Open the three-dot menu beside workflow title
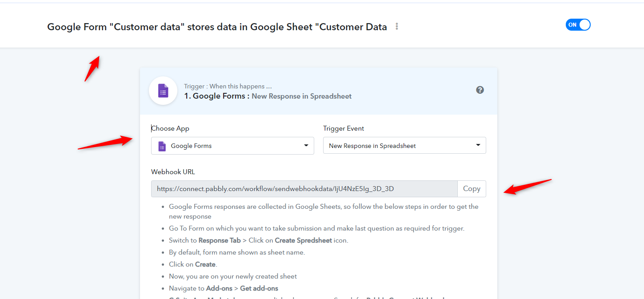The height and width of the screenshot is (299, 644). pos(397,27)
